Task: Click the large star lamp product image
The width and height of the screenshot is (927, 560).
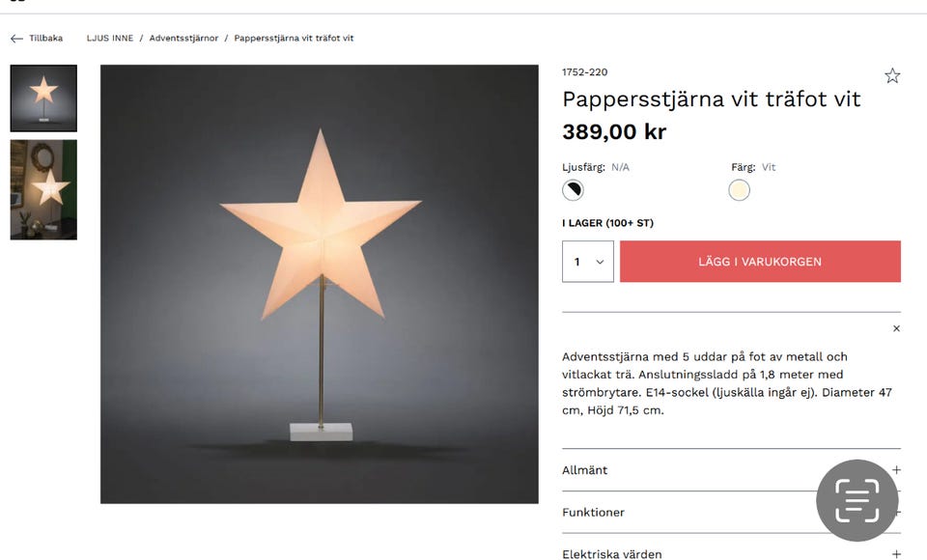Action: [x=319, y=280]
